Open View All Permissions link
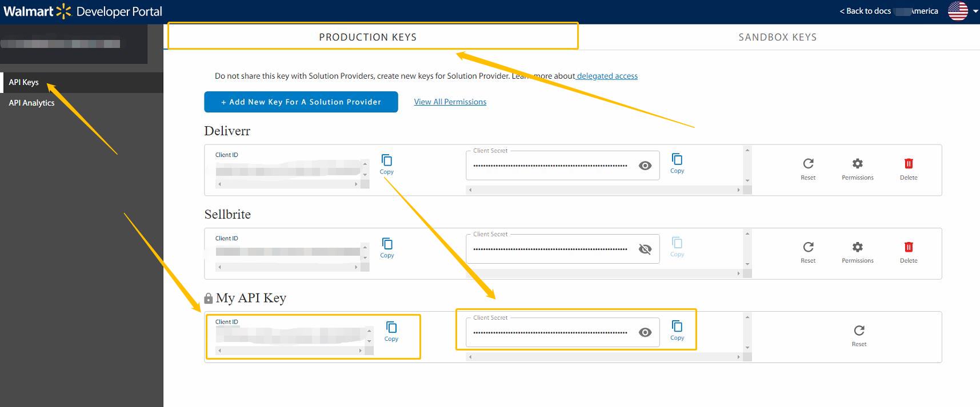The image size is (980, 407). click(450, 102)
